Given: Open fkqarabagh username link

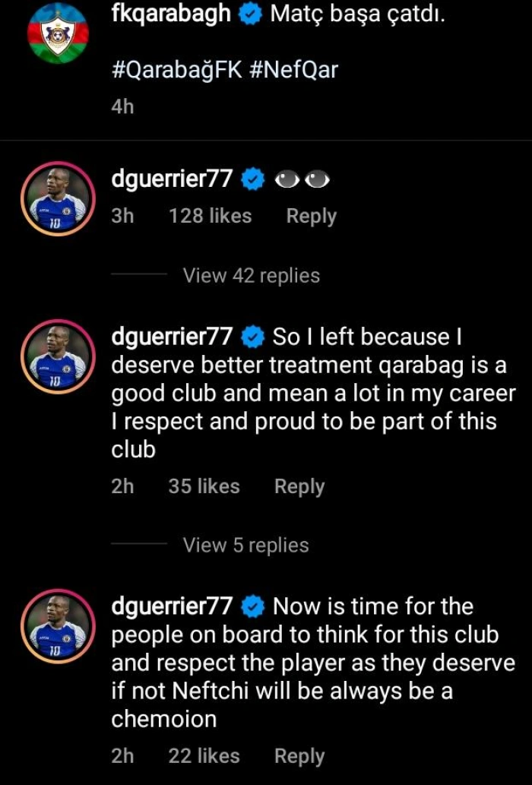Looking at the screenshot, I should [x=171, y=14].
